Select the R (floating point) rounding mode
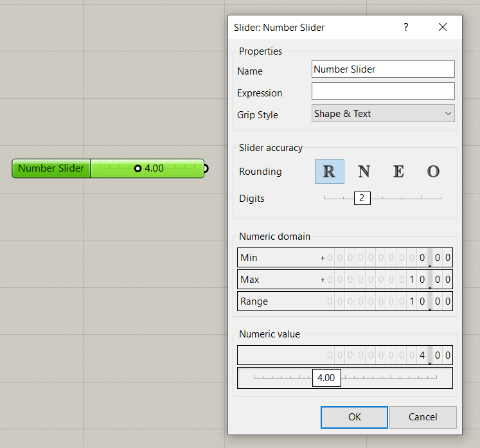Image resolution: width=480 pixels, height=448 pixels. click(330, 172)
